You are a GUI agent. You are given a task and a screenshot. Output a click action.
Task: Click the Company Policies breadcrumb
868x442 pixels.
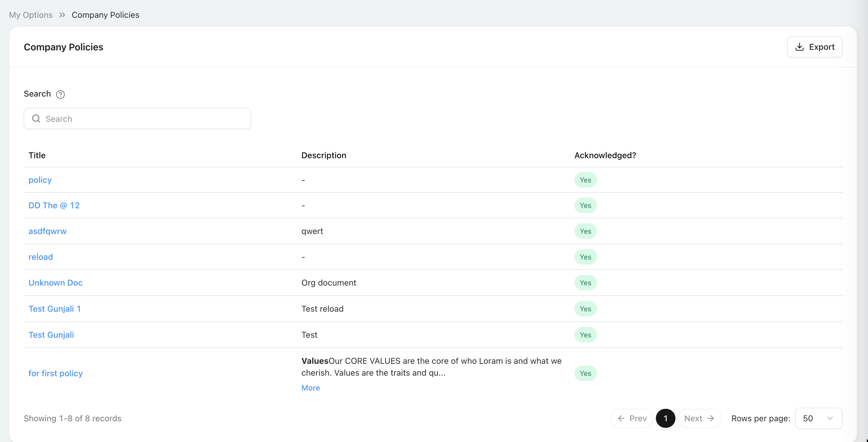[105, 15]
